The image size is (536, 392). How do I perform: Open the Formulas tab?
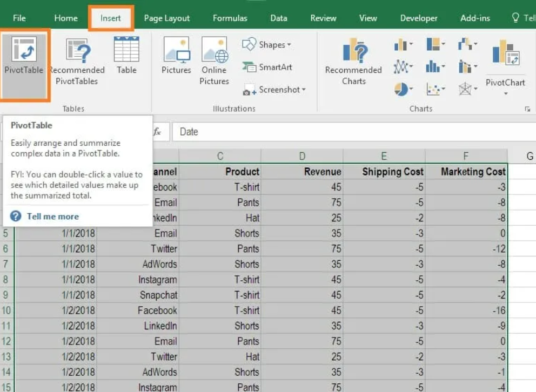point(230,18)
